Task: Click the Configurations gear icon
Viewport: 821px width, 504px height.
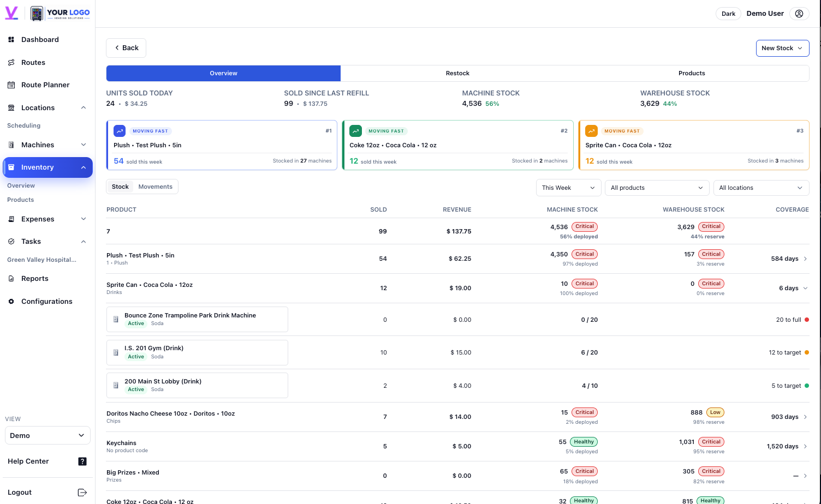Action: pyautogui.click(x=11, y=302)
